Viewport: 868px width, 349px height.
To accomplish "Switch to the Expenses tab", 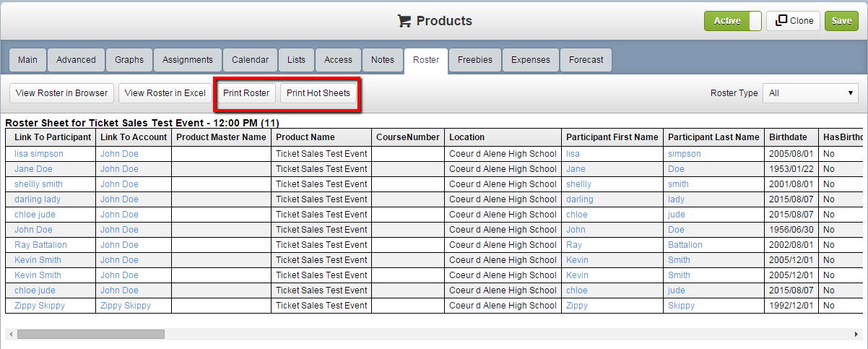I will click(531, 60).
